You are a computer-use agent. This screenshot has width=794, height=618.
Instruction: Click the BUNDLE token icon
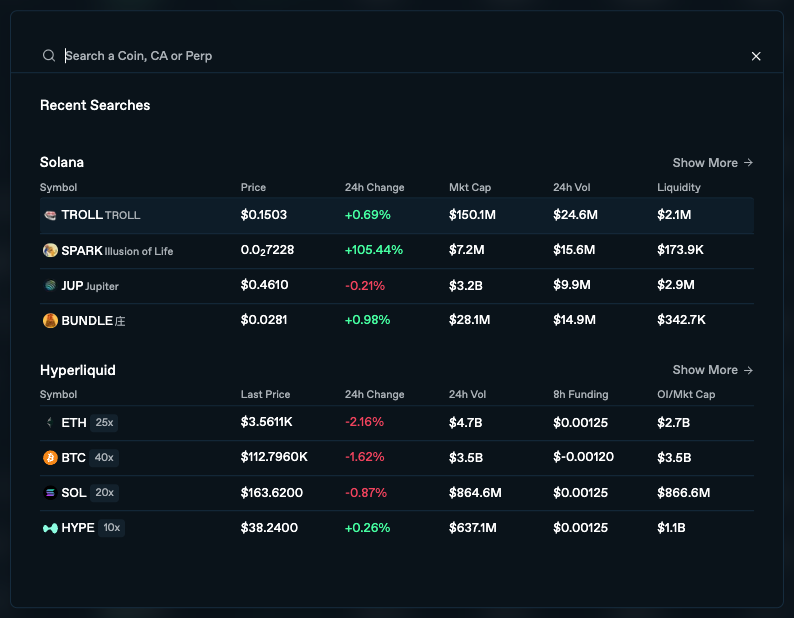click(50, 321)
